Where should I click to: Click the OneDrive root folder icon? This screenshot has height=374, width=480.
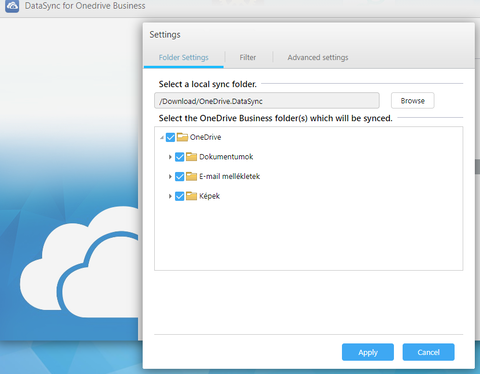(x=182, y=137)
